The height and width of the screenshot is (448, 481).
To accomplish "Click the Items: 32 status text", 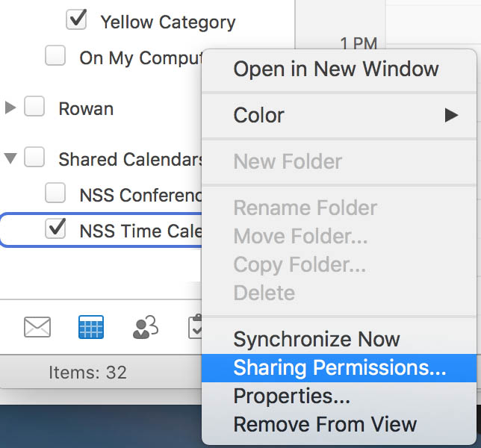I will tap(87, 373).
